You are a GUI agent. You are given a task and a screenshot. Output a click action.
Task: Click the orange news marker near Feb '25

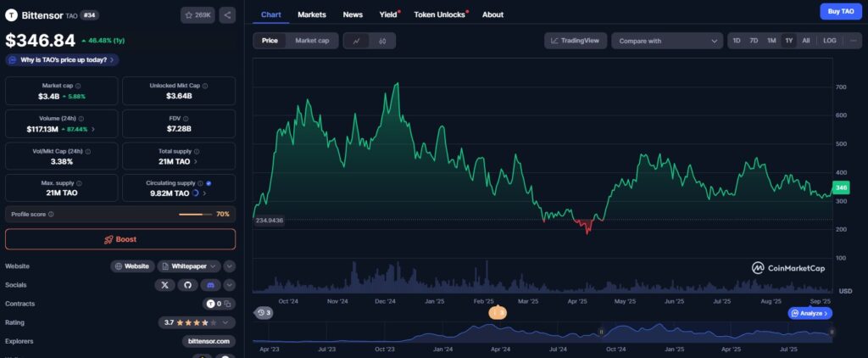point(497,312)
